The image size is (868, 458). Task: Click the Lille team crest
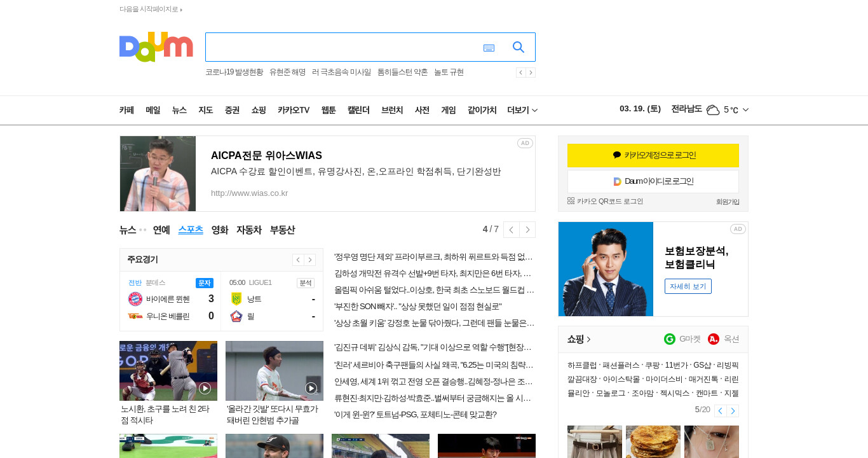click(236, 316)
